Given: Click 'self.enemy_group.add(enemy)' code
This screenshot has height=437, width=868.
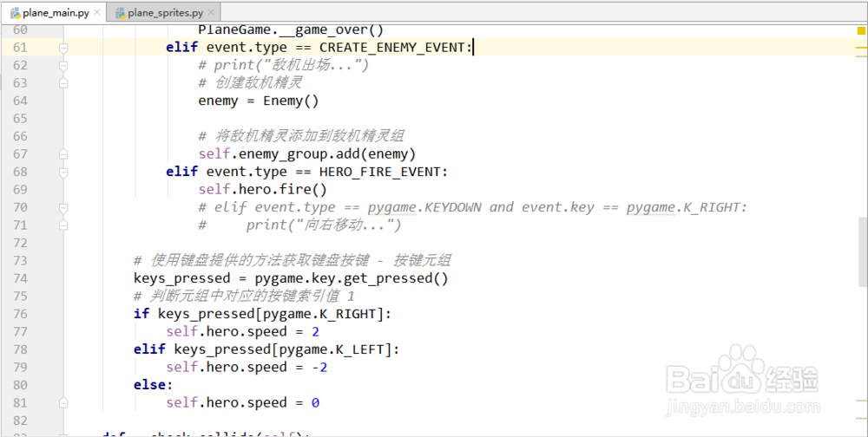Looking at the screenshot, I should (x=307, y=154).
